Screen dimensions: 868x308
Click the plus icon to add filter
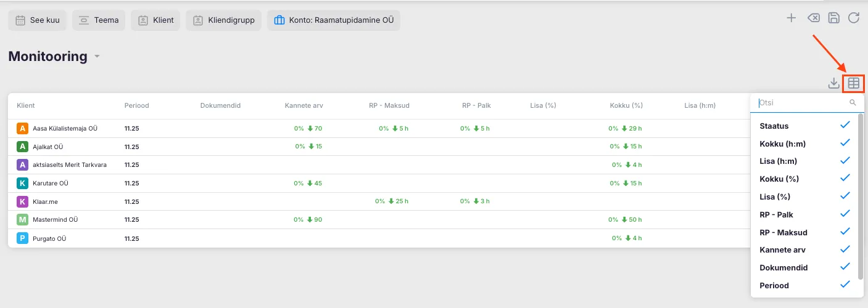point(791,18)
